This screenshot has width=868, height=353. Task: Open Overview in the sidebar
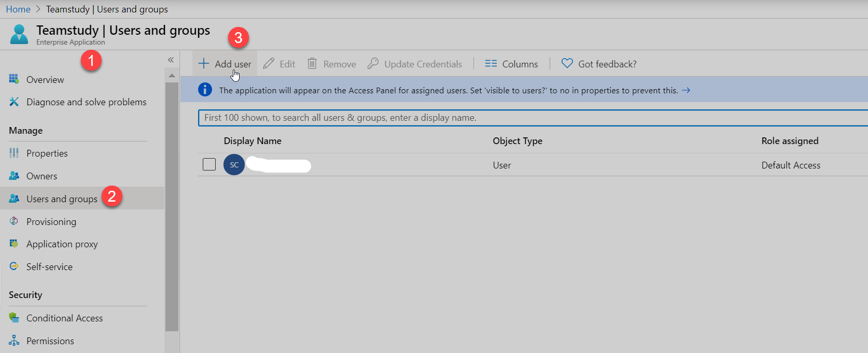click(x=45, y=80)
